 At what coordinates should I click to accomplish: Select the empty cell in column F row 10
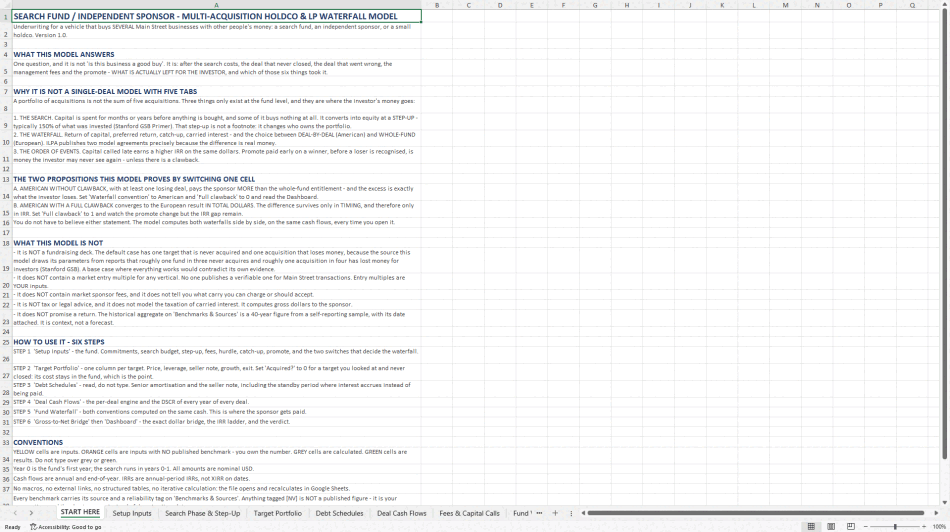pyautogui.click(x=563, y=139)
